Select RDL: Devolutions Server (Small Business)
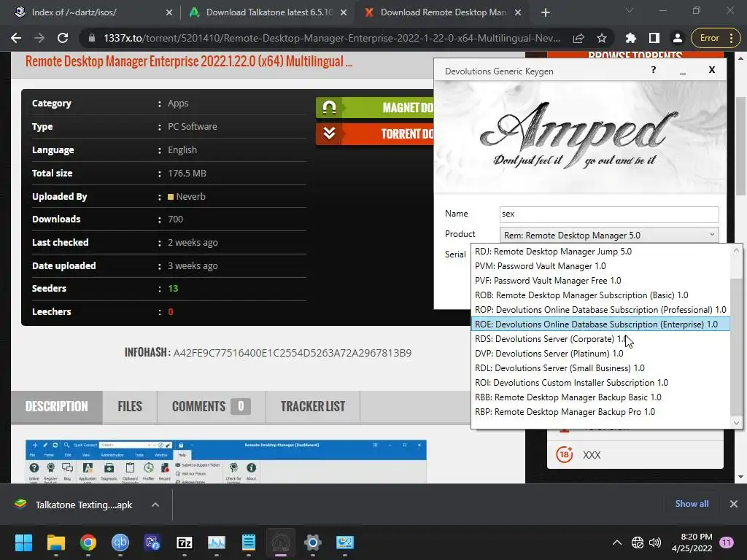Image resolution: width=747 pixels, height=560 pixels. pos(600,368)
